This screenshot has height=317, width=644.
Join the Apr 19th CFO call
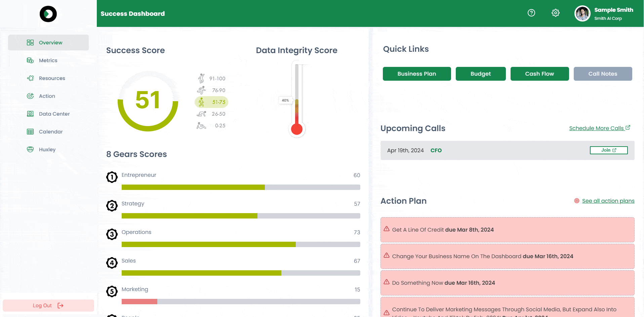click(608, 150)
